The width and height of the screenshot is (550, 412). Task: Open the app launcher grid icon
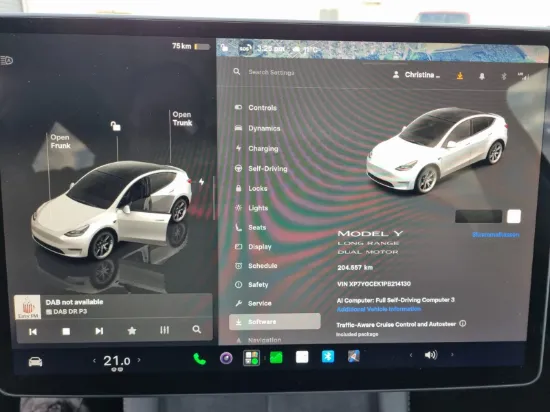pos(251,358)
